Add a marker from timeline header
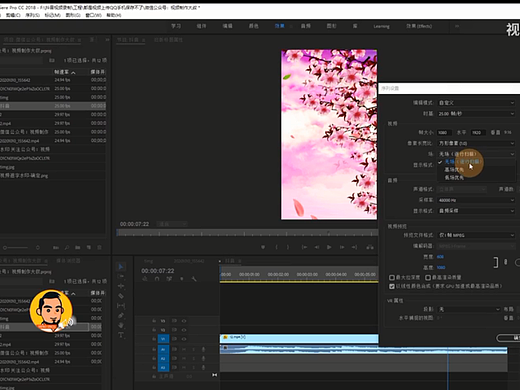Image resolution: width=520 pixels, height=390 pixels. pos(182,279)
